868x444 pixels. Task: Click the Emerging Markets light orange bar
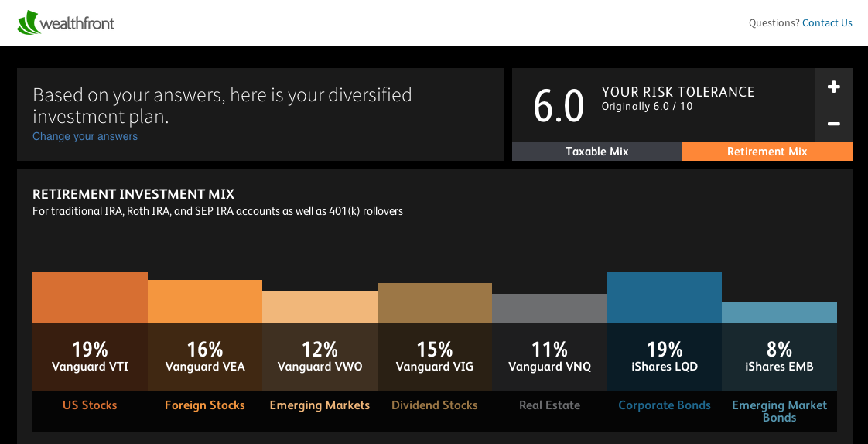pos(320,307)
